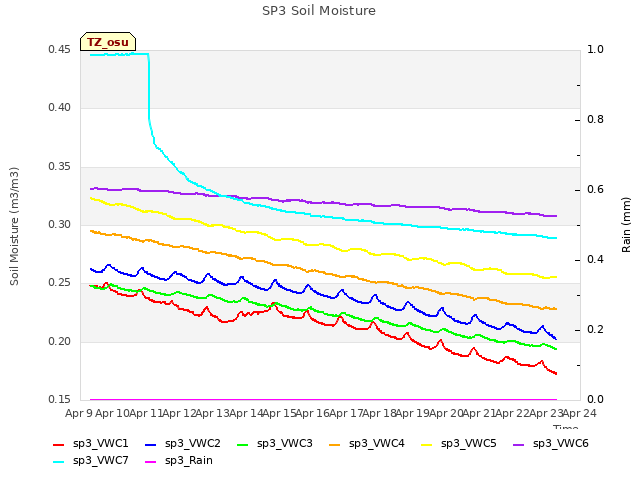The height and width of the screenshot is (480, 640).
Task: Click the 0.2 right axis tick label
Action: (596, 329)
